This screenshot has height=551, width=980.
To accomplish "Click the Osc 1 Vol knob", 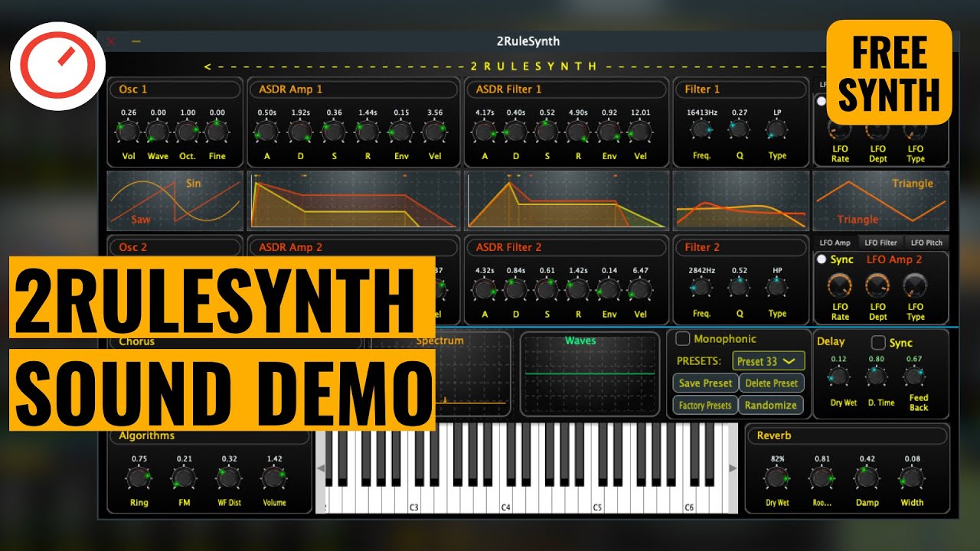I will (128, 132).
